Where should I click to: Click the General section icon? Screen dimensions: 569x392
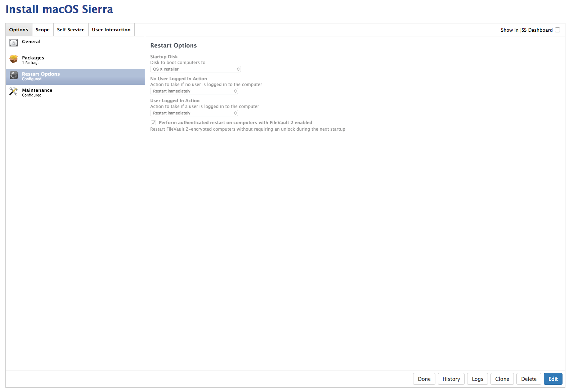(x=13, y=43)
